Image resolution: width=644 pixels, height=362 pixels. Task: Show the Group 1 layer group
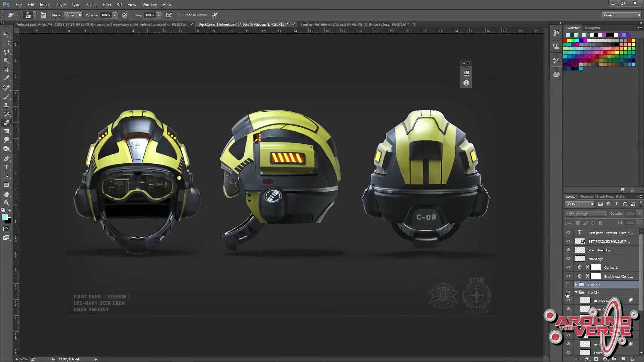pos(568,285)
